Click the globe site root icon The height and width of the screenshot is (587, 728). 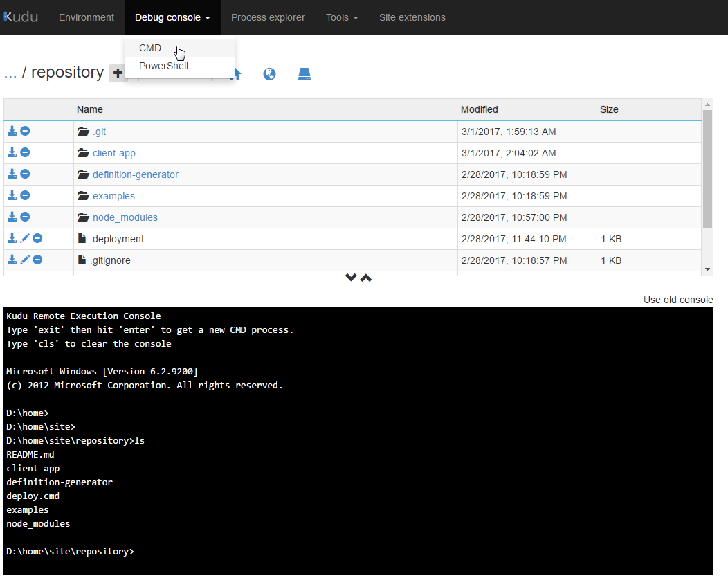click(269, 74)
